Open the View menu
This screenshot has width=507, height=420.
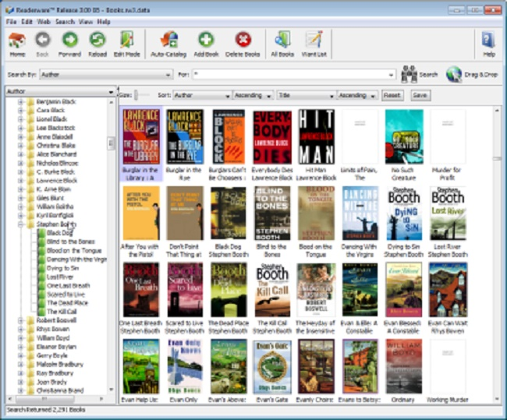tap(86, 22)
